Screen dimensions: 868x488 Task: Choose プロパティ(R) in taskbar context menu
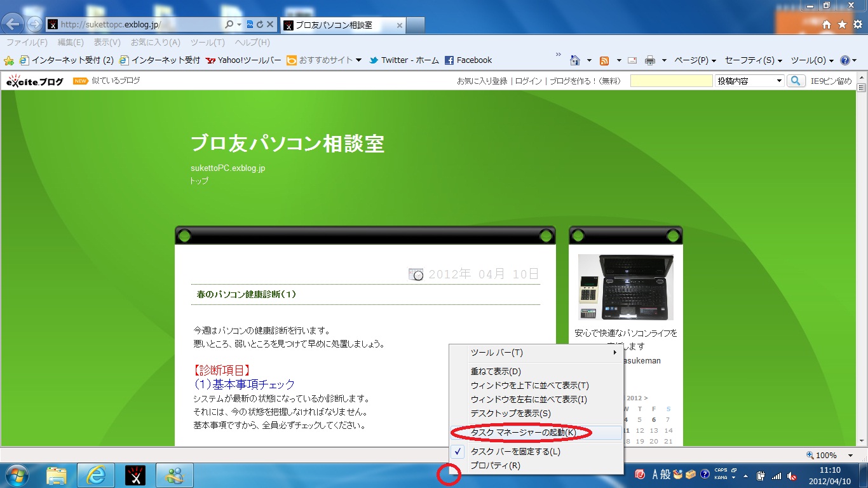535,466
